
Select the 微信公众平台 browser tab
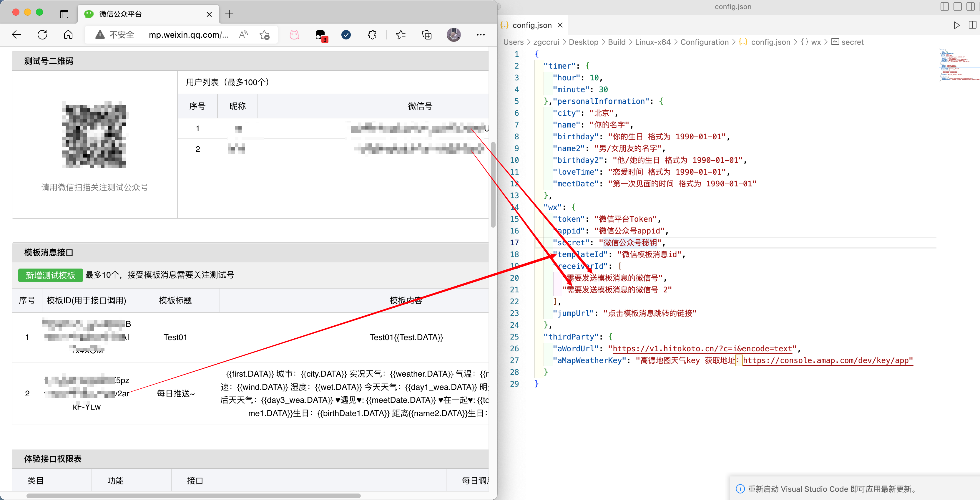[148, 14]
